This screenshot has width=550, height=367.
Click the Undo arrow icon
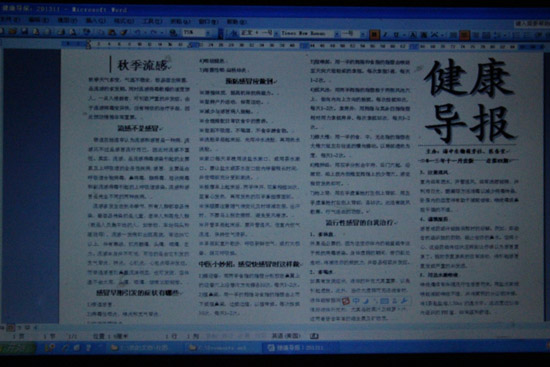[x=138, y=32]
